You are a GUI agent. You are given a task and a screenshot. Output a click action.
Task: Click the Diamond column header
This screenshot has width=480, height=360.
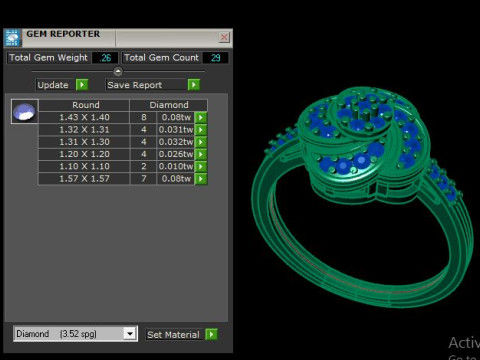[169, 105]
